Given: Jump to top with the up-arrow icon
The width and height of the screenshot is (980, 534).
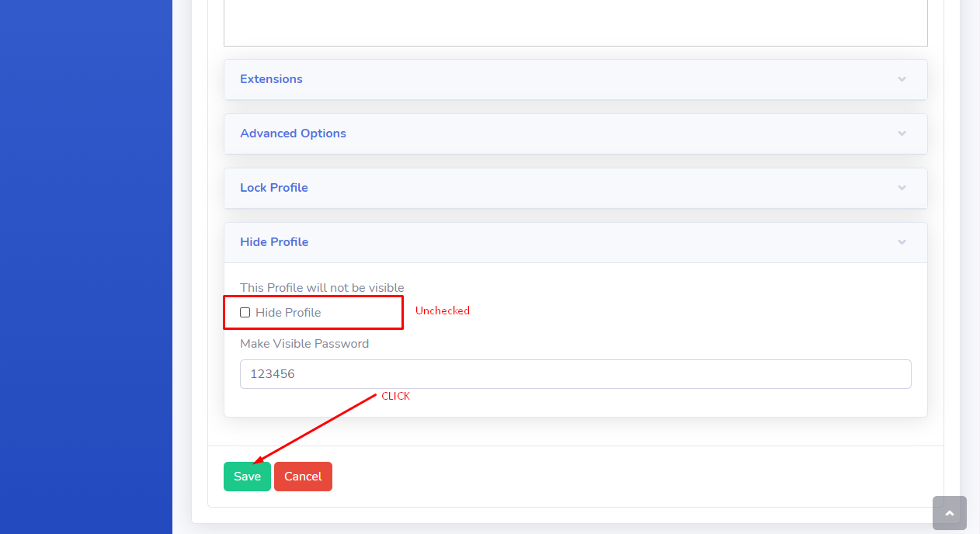Looking at the screenshot, I should (x=950, y=513).
